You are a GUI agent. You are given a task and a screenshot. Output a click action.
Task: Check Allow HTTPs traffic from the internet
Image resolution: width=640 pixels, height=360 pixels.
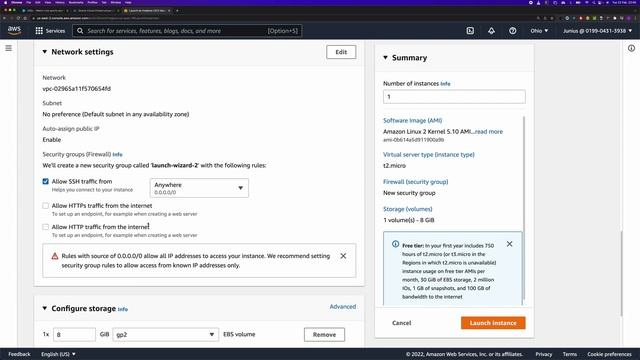(46, 206)
